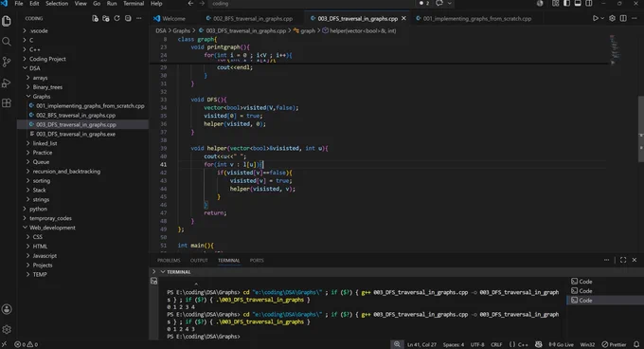Click the code minimap

pyautogui.click(x=615, y=50)
